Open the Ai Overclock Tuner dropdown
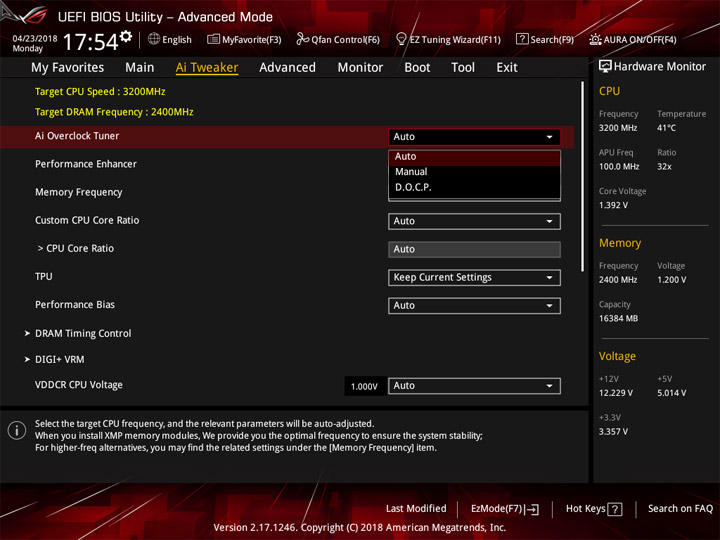720x540 pixels. coord(474,137)
